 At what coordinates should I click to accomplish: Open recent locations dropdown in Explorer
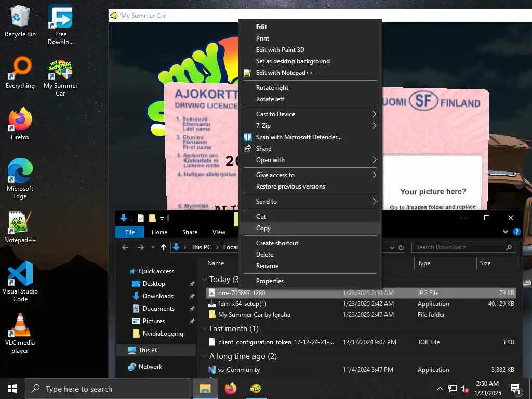coord(153,247)
